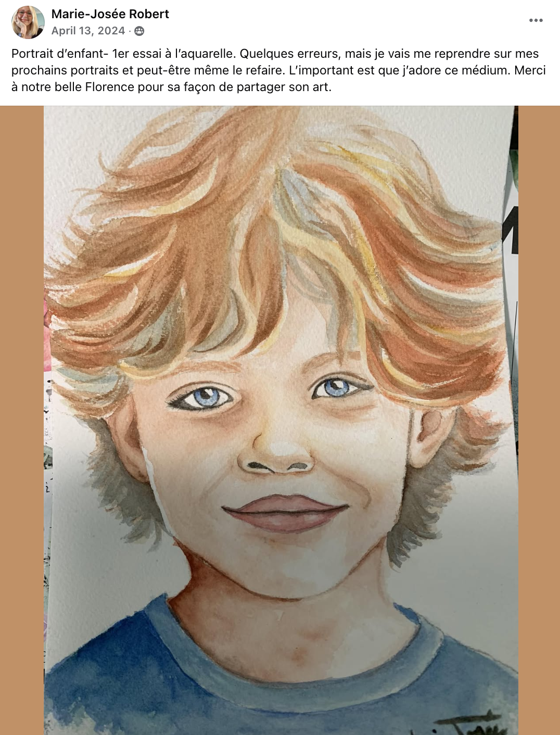Click the painted nose on the portrait
Image resolution: width=560 pixels, height=735 pixels.
[276, 452]
